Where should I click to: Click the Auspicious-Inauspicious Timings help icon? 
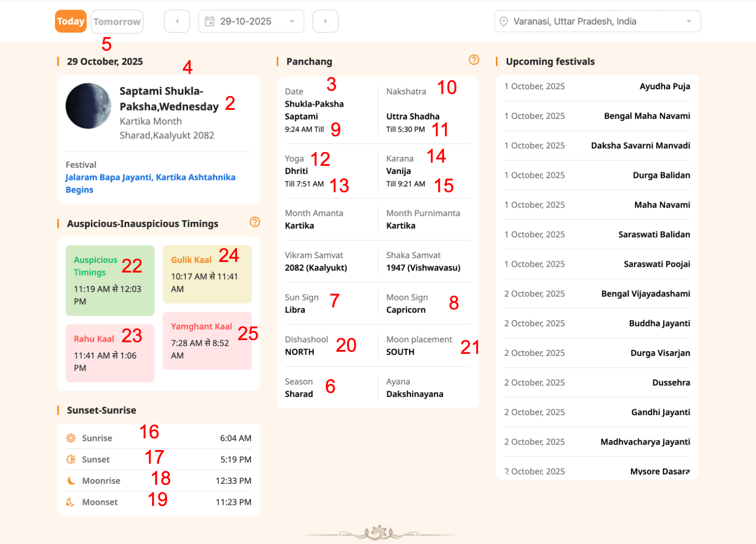tap(254, 222)
